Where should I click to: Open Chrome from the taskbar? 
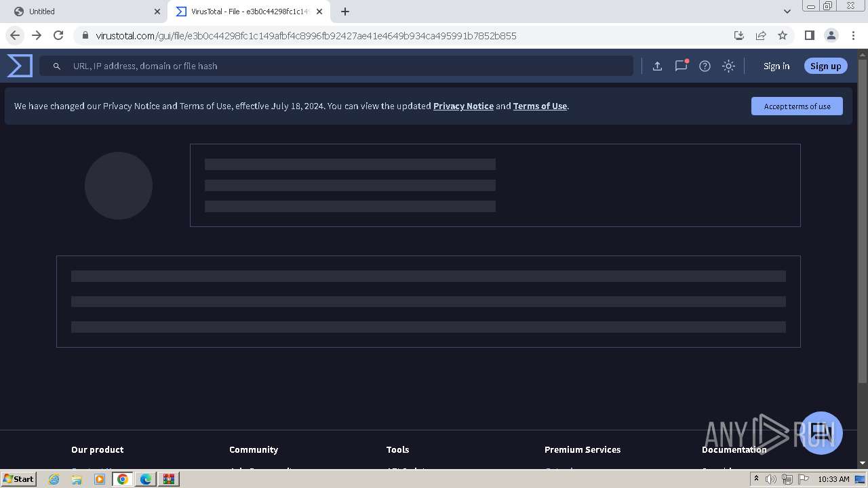click(x=123, y=479)
